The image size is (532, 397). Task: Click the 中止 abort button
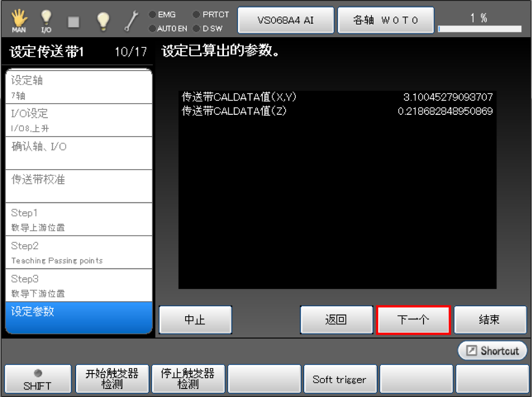tap(195, 320)
